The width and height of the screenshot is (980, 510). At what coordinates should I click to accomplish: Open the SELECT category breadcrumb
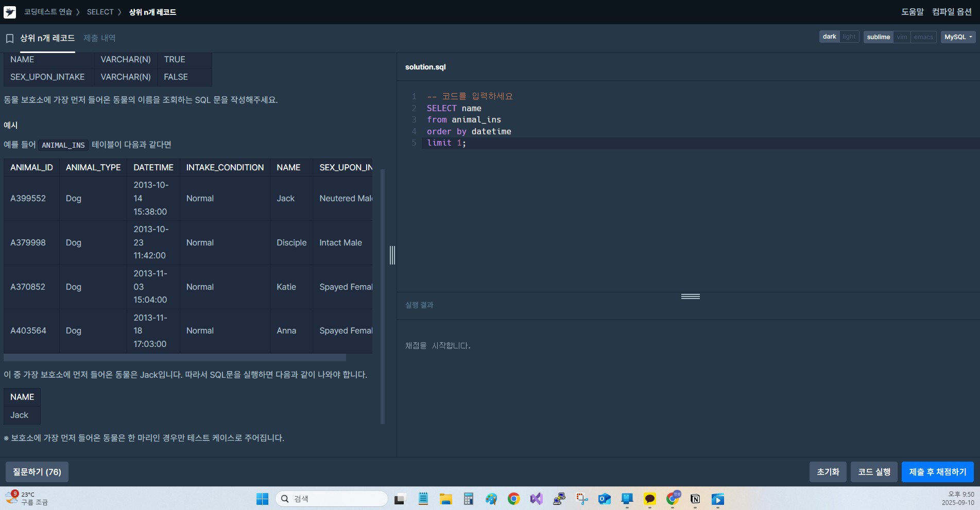tap(100, 12)
